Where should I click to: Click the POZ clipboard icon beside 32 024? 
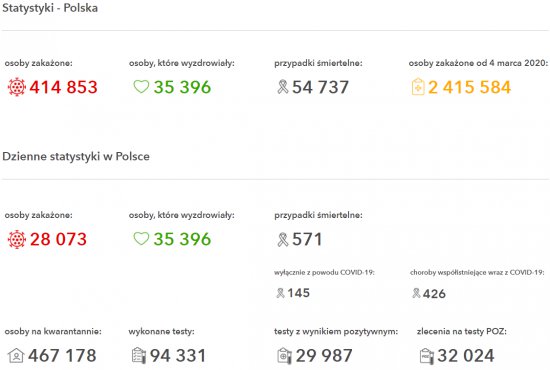click(x=427, y=356)
